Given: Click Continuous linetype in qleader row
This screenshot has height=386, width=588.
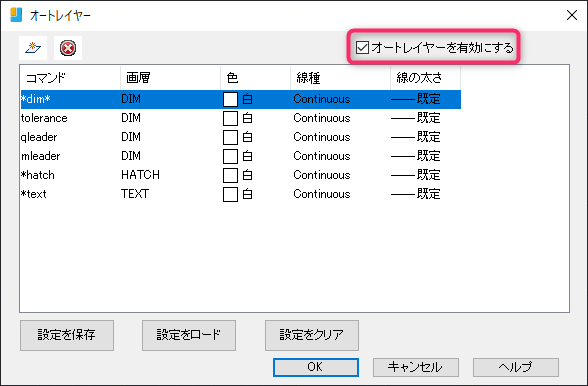Looking at the screenshot, I should [322, 137].
